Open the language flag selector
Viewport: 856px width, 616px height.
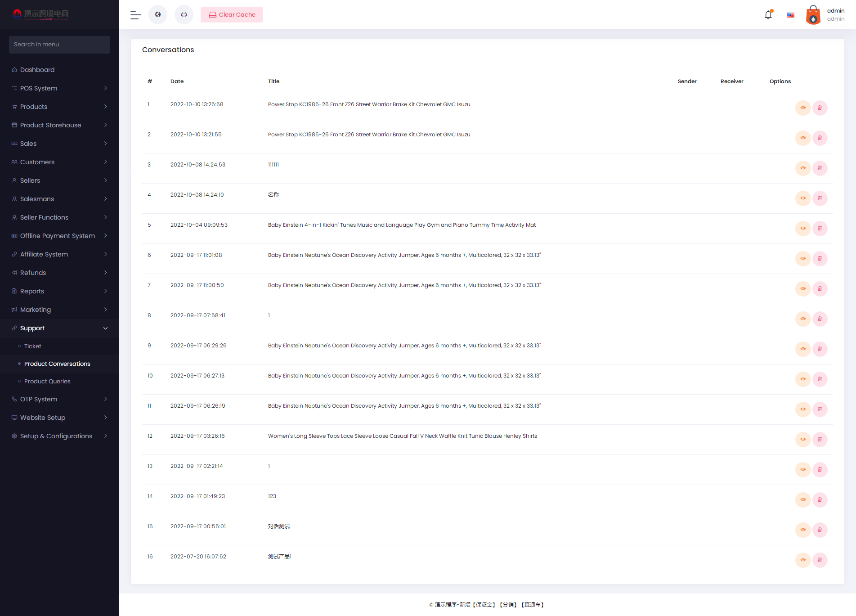791,15
